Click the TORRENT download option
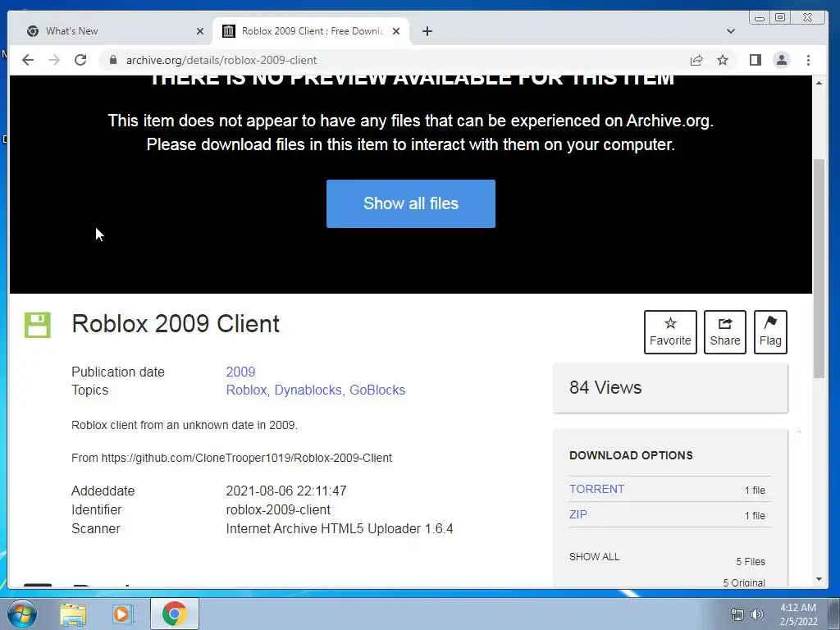 pyautogui.click(x=597, y=489)
